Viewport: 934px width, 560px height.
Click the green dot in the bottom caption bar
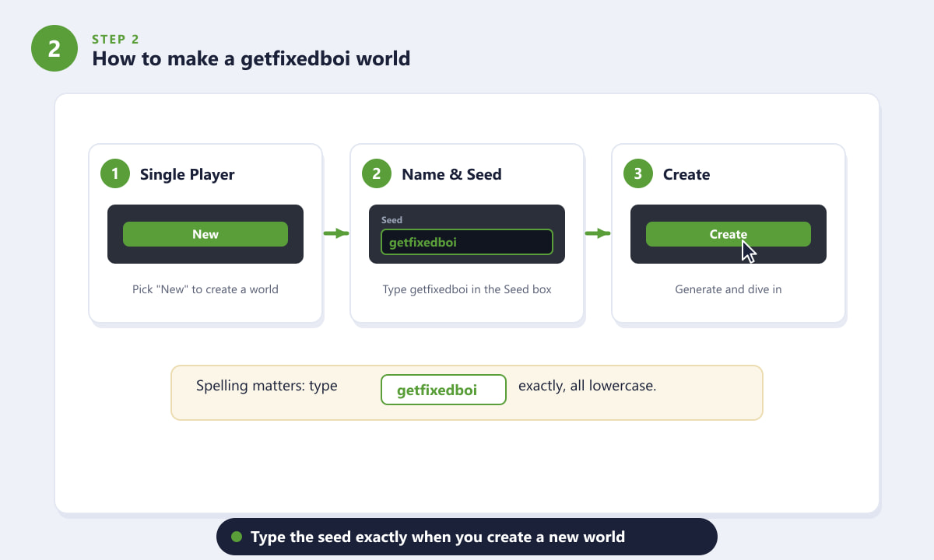237,537
